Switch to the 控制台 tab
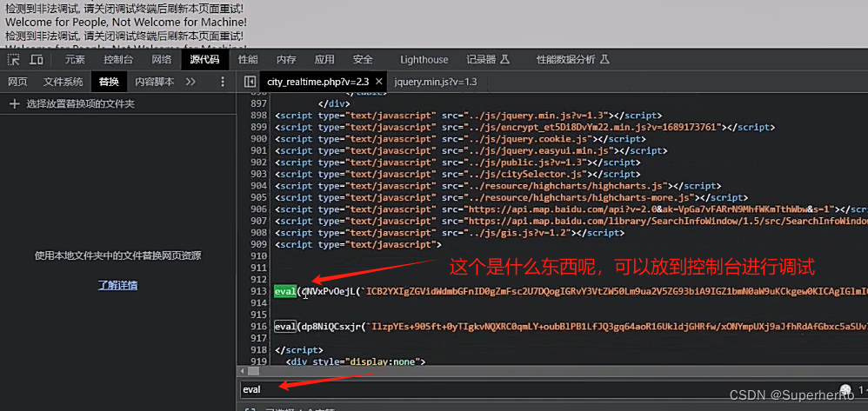Screen dimensions: 868x411 (x=118, y=59)
